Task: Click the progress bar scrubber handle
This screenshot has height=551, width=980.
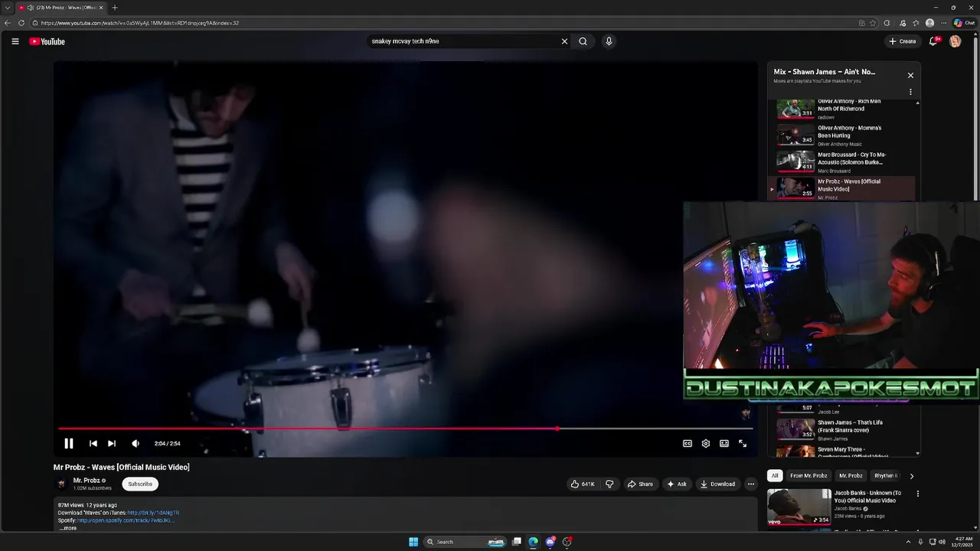Action: (557, 429)
